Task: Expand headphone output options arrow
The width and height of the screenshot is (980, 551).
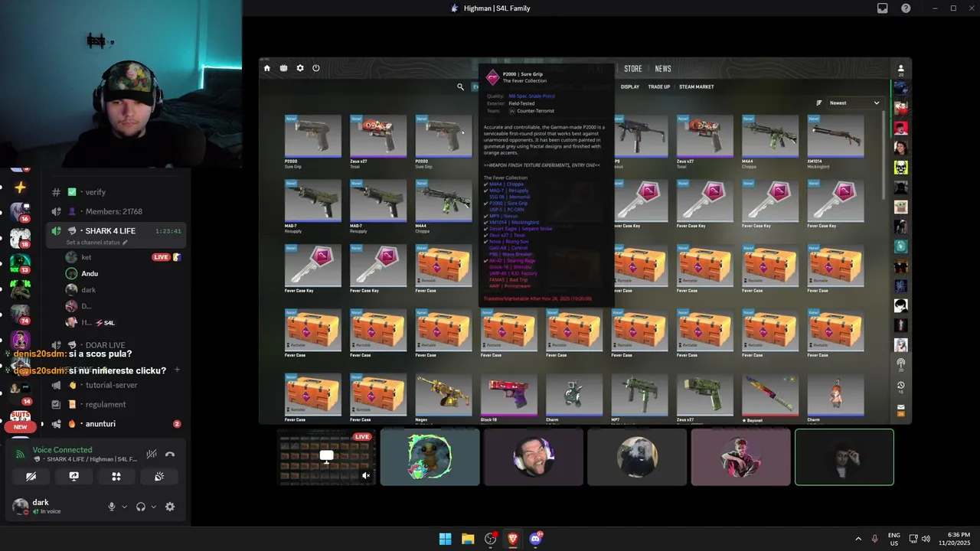Action: click(x=153, y=507)
